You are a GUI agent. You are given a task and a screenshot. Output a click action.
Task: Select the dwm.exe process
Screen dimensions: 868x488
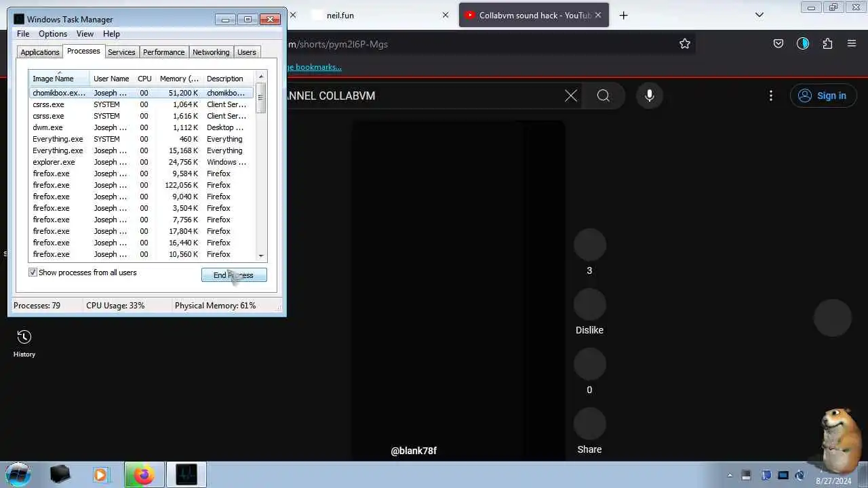click(141, 127)
